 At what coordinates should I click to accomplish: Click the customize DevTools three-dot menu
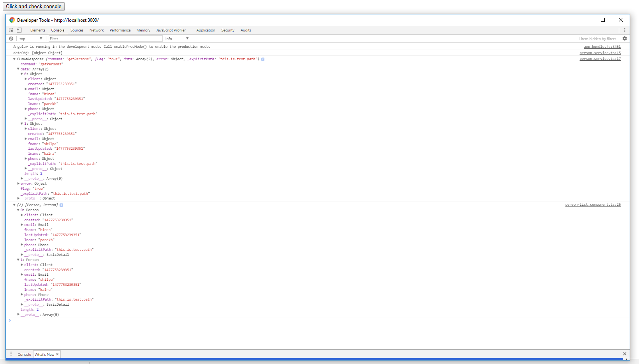[625, 30]
